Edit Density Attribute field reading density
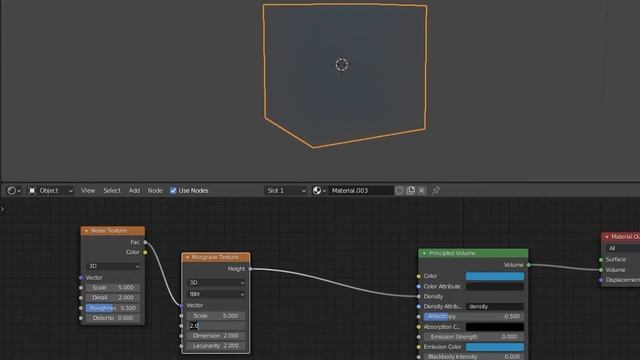The width and height of the screenshot is (640, 360). (495, 307)
